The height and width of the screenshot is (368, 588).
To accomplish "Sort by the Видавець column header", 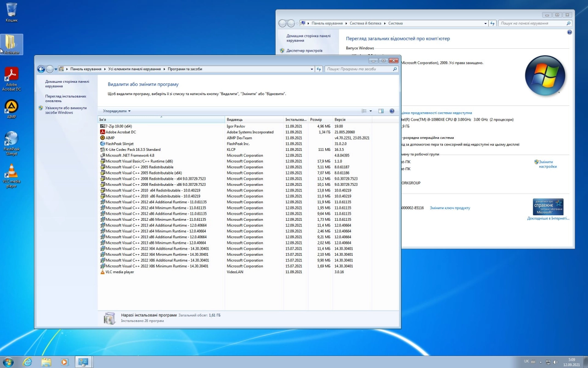I will 254,120.
